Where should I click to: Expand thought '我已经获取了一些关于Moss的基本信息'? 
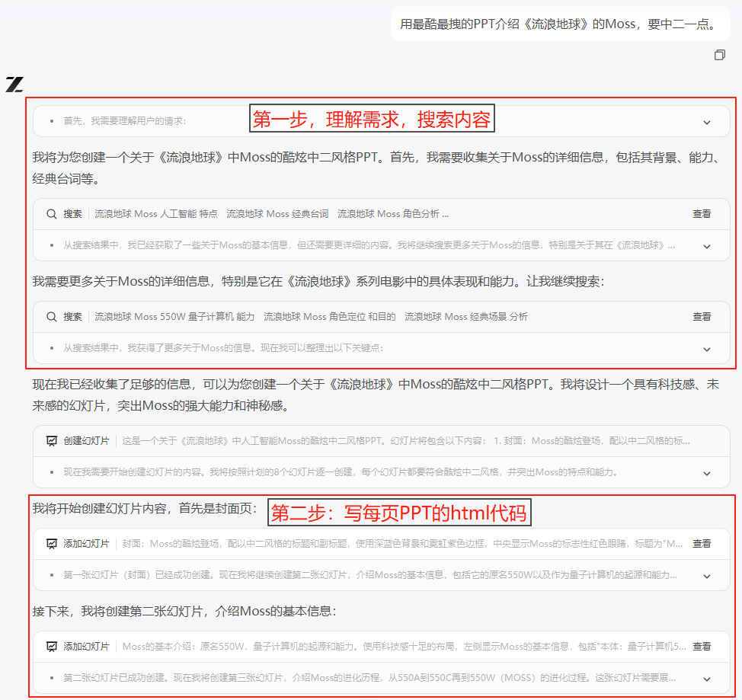(706, 246)
